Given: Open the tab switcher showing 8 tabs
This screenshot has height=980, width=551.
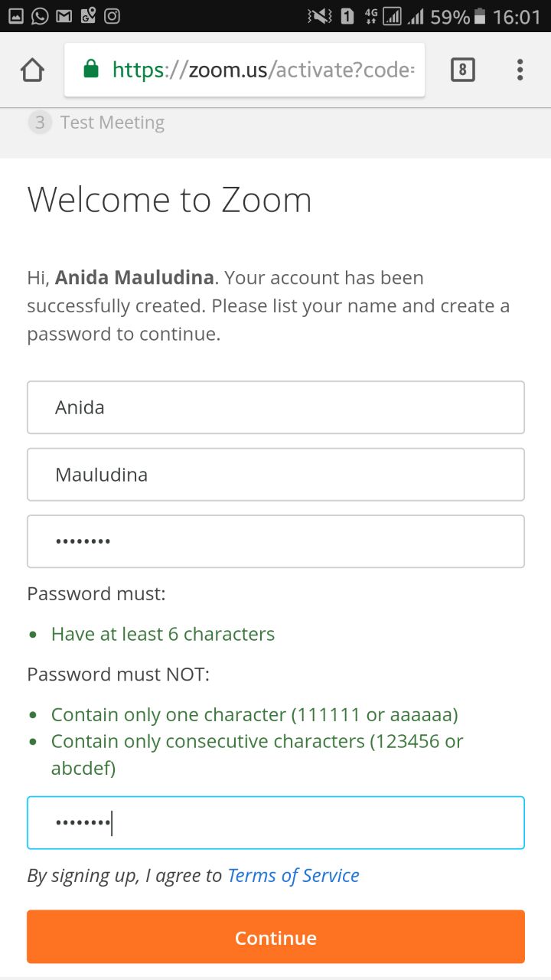Looking at the screenshot, I should click(x=462, y=70).
